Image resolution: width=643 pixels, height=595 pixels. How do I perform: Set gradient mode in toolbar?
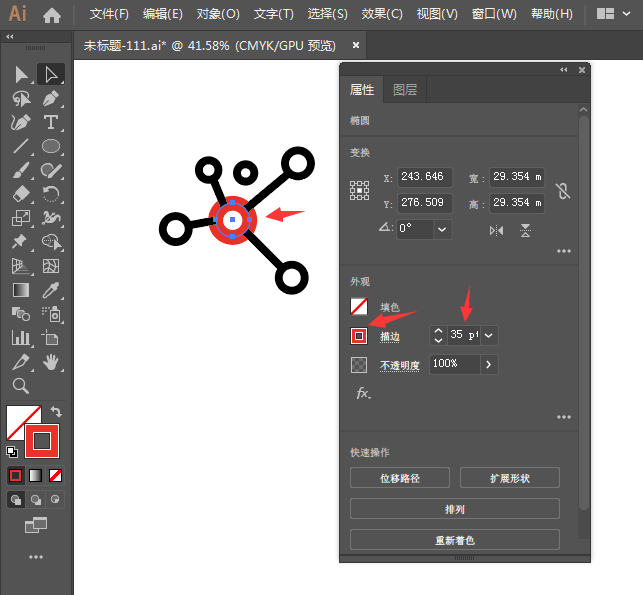[36, 476]
